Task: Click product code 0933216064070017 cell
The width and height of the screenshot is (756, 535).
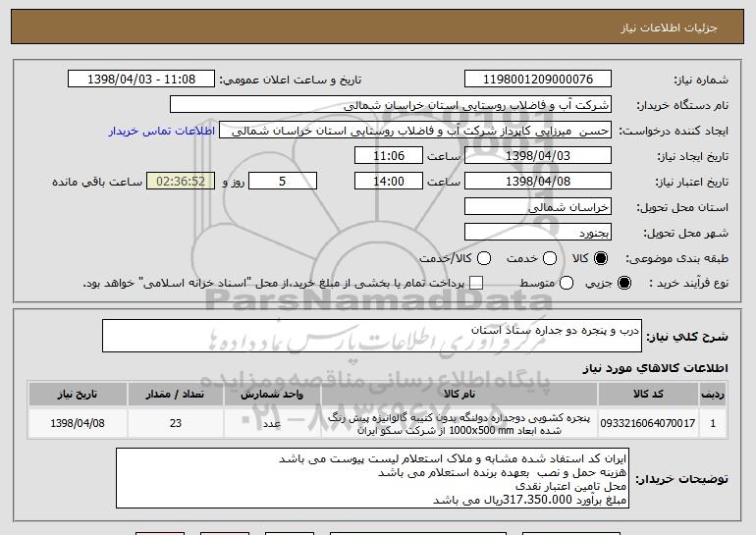Action: [x=648, y=423]
